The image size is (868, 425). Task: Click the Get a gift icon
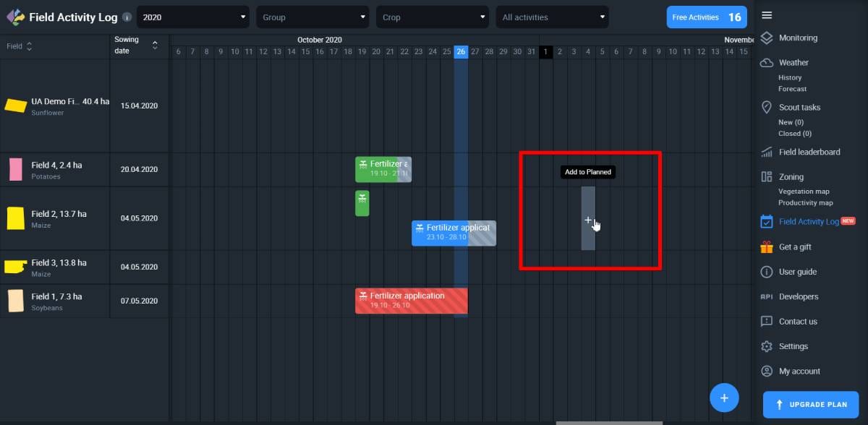[x=767, y=247]
